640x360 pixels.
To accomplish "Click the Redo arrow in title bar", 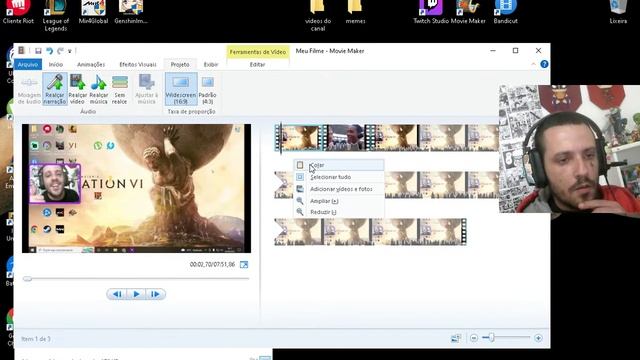I will coord(60,51).
